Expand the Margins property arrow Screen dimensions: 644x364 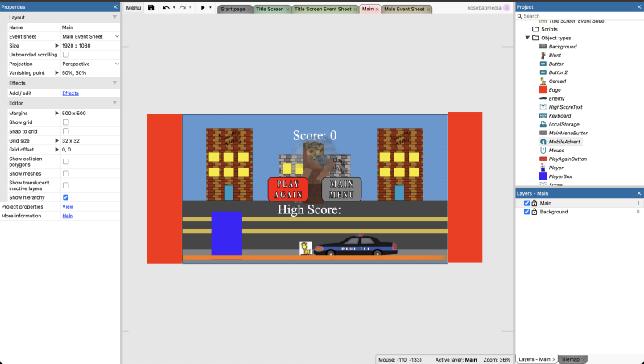coord(56,113)
